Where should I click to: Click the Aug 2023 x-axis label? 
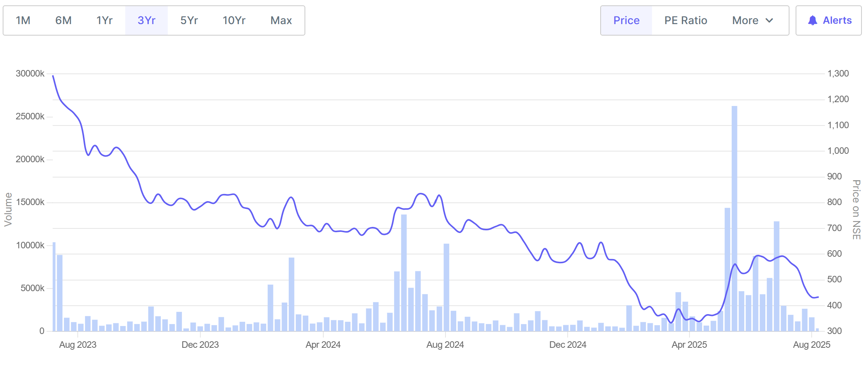click(78, 345)
